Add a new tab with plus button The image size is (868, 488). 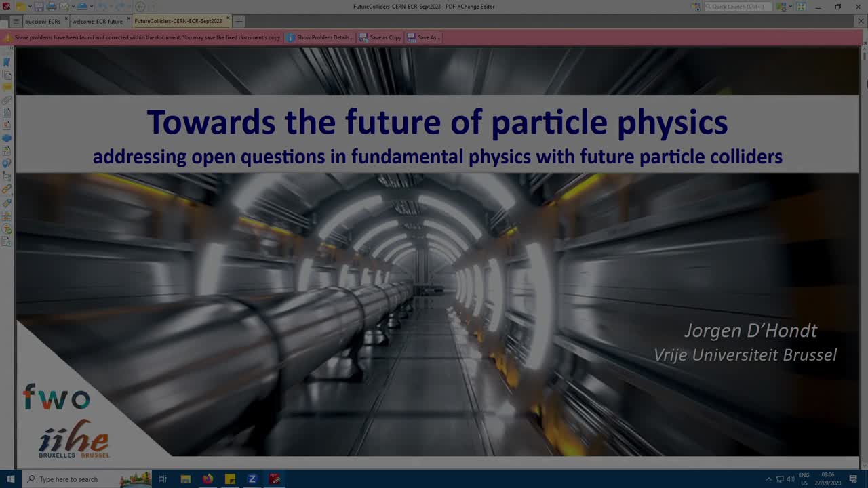coord(239,22)
